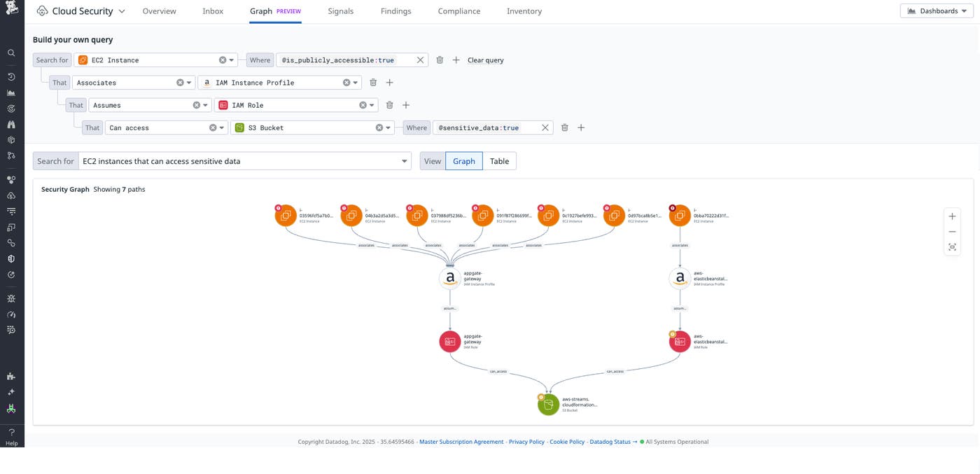Switch to the Table view

click(499, 161)
